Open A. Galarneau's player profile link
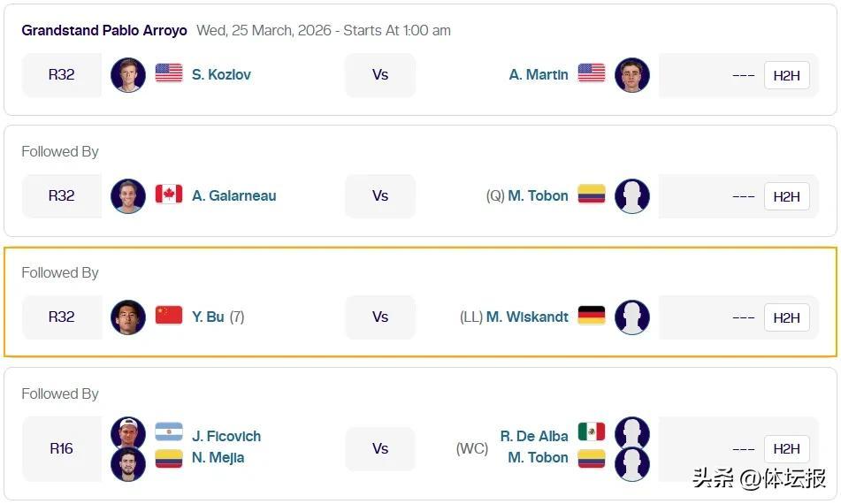Image resolution: width=841 pixels, height=504 pixels. click(x=233, y=196)
